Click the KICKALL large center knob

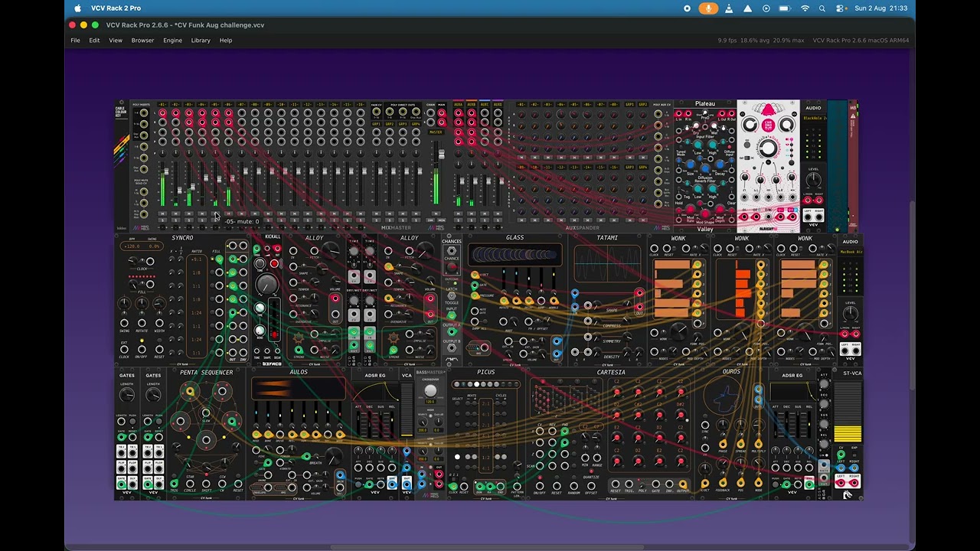(x=266, y=284)
